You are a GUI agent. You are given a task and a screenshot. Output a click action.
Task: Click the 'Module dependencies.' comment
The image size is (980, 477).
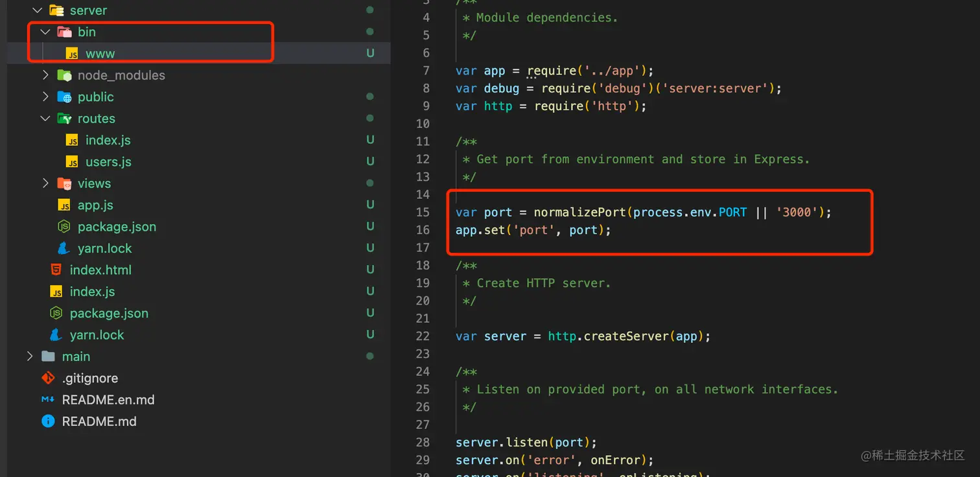click(547, 17)
